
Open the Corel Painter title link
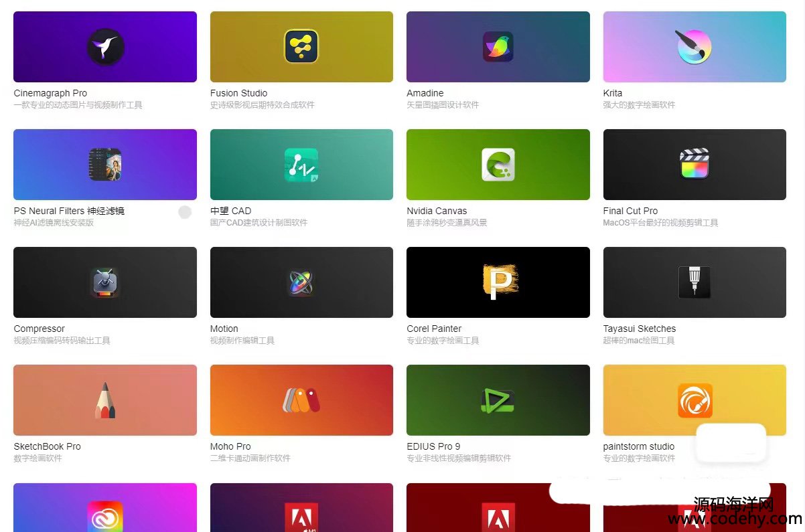(x=434, y=329)
